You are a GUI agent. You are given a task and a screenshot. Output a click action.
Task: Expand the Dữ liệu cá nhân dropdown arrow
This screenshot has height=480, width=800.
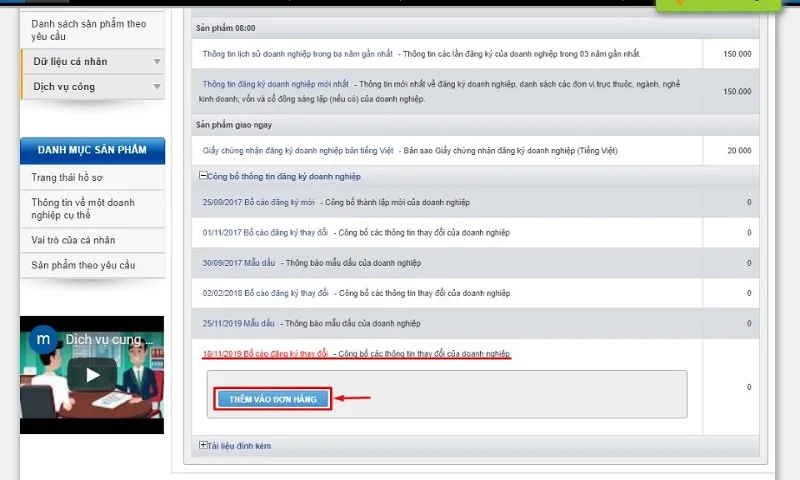pos(157,61)
